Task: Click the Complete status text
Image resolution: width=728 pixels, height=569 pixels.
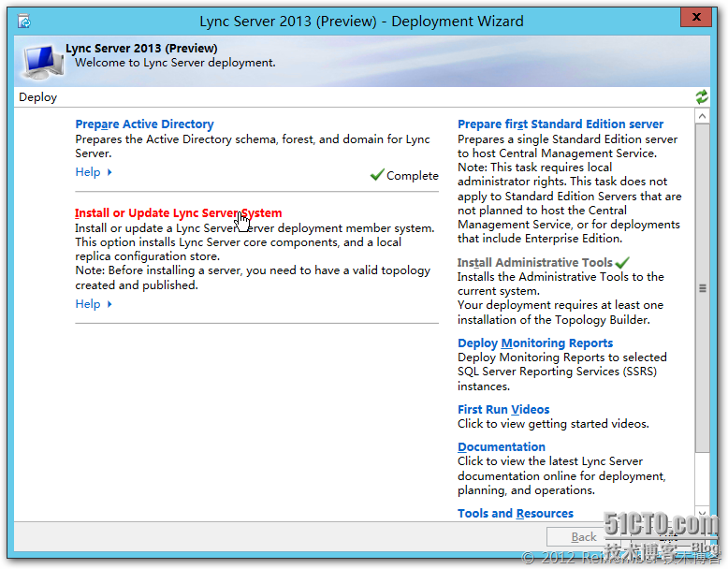Action: (413, 176)
